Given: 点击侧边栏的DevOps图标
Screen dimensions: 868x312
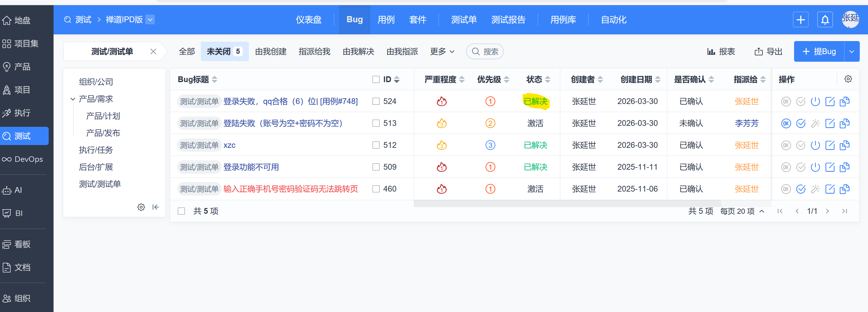Looking at the screenshot, I should [x=7, y=159].
